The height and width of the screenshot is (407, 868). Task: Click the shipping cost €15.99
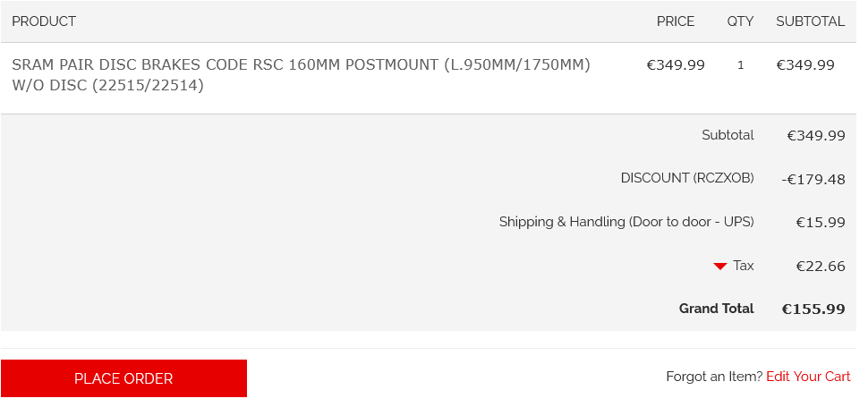(821, 223)
